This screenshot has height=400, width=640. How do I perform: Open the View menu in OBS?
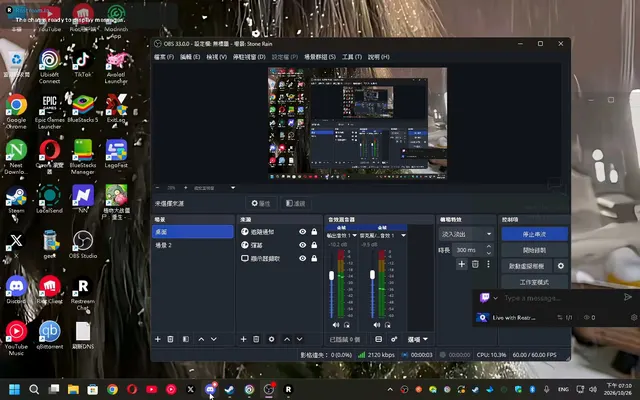coord(216,57)
